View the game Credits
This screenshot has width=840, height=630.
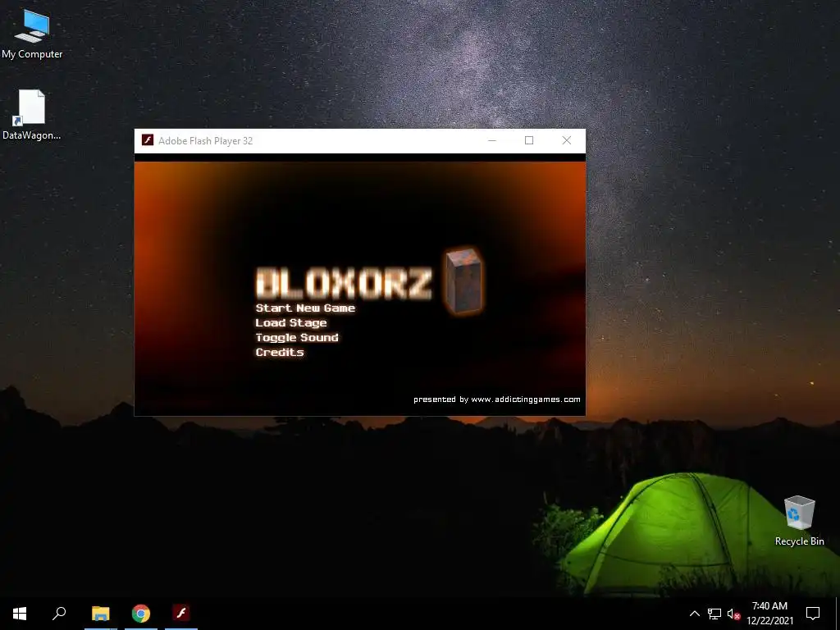point(280,352)
